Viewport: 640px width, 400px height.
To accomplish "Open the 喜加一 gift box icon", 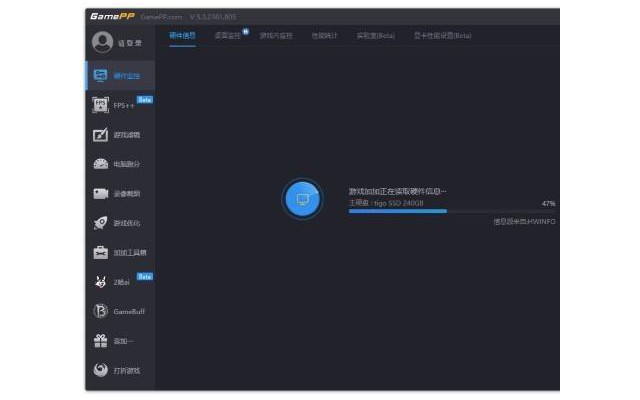I will pyautogui.click(x=100, y=341).
